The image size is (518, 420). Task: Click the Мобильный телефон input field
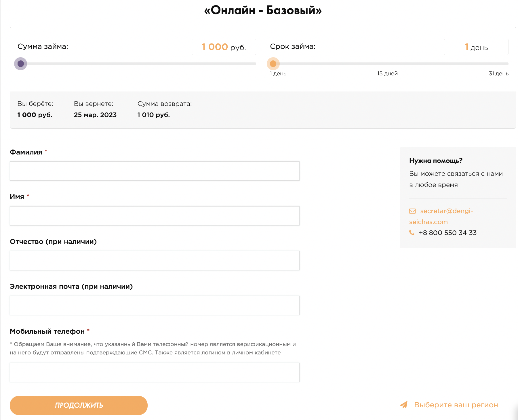coord(155,372)
